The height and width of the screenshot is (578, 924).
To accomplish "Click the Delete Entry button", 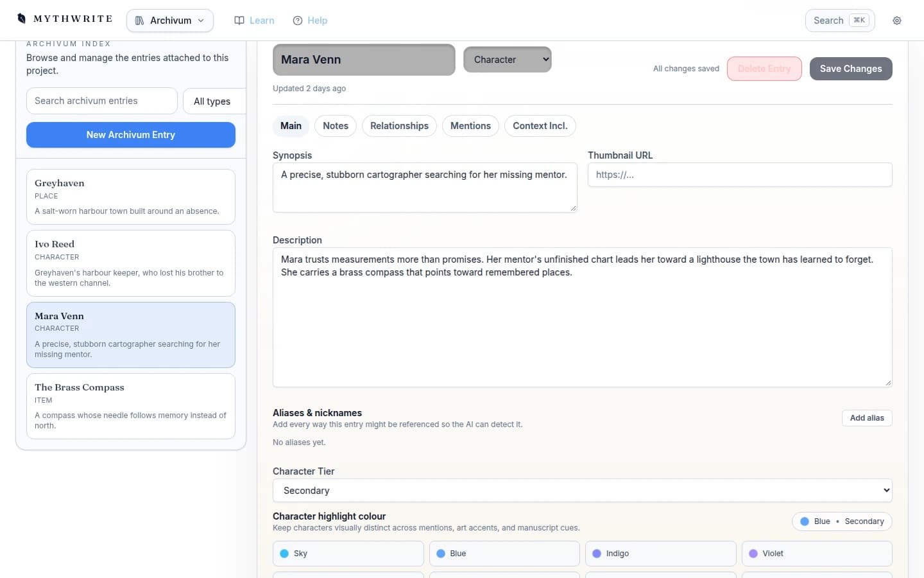I will click(x=764, y=69).
